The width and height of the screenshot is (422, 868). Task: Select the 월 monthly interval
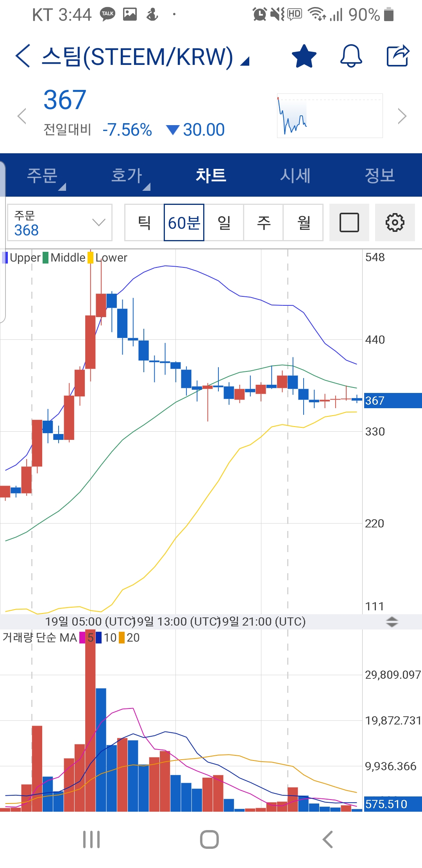pos(304,222)
